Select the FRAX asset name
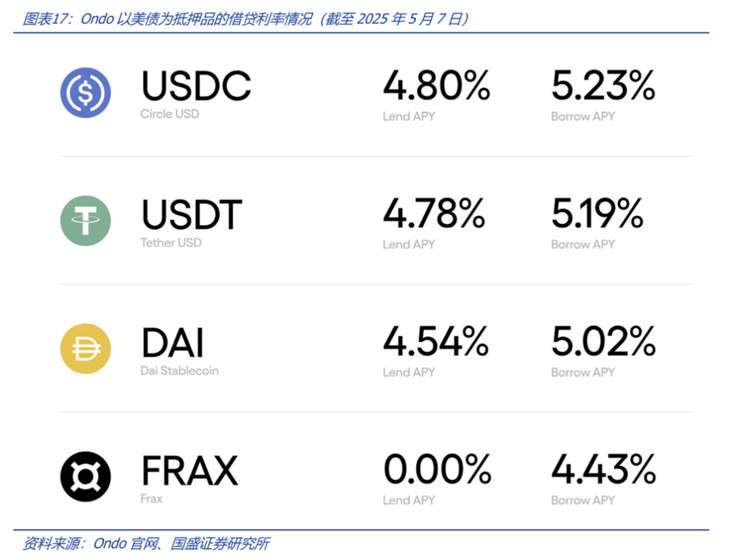The image size is (736, 560). (189, 470)
